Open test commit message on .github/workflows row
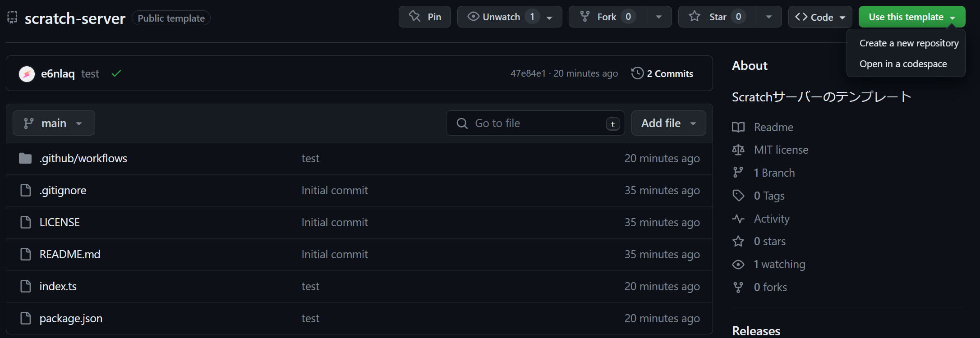This screenshot has height=338, width=980. click(x=310, y=158)
